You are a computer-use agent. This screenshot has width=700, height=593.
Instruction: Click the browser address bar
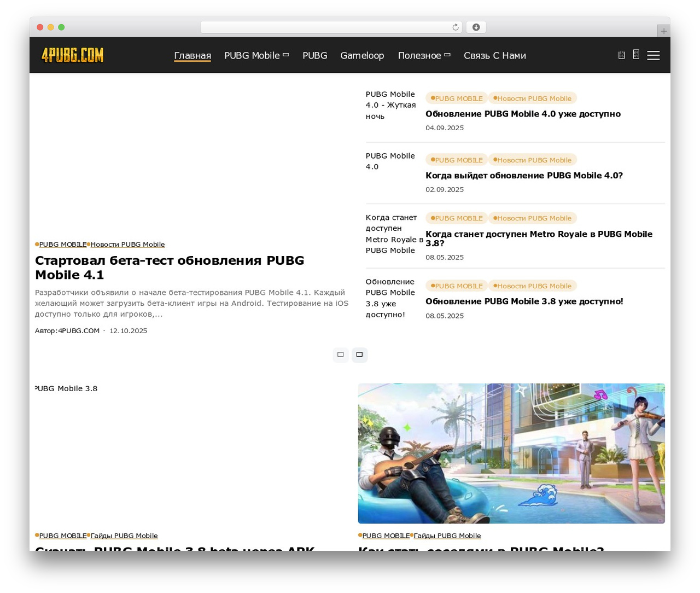pos(331,27)
